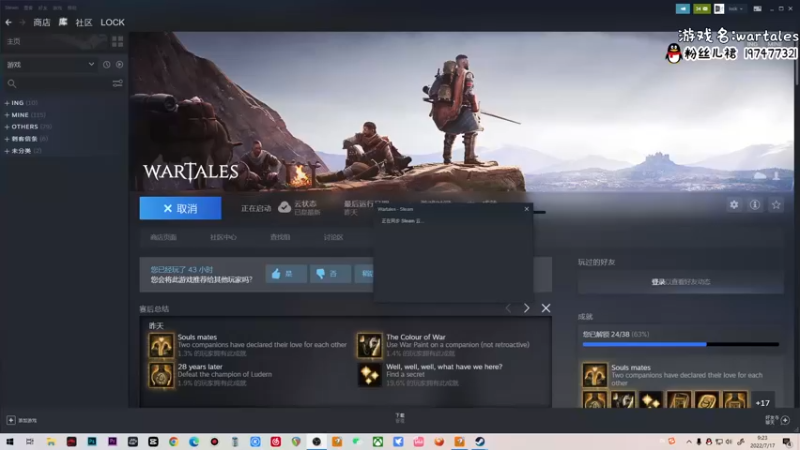Open advanced filter sliders icon

point(117,83)
